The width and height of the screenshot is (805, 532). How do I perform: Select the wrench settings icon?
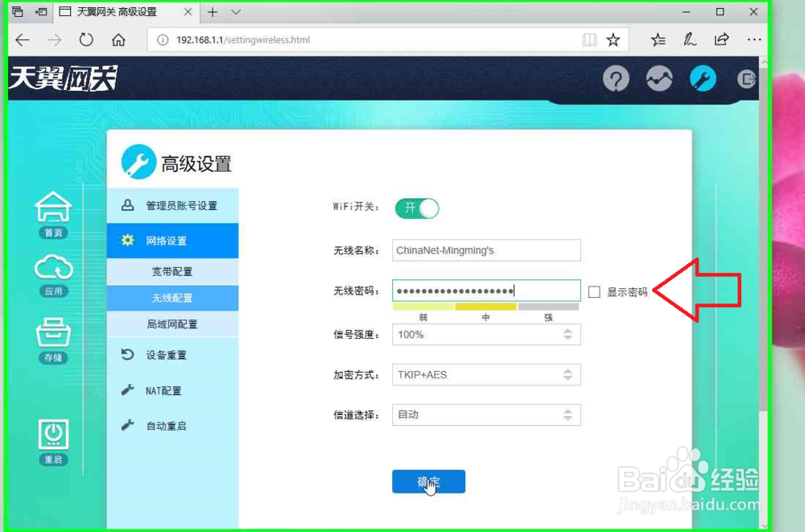(x=702, y=79)
